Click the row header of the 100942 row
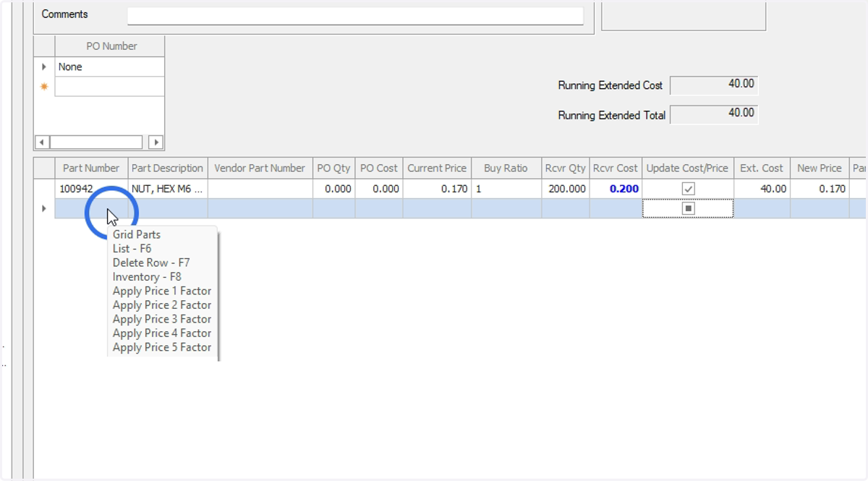 click(44, 189)
